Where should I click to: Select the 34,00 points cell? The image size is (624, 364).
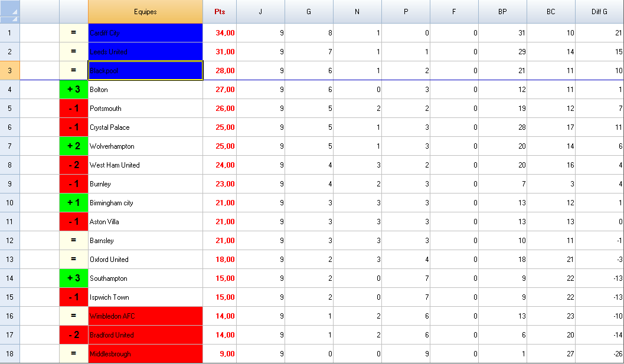220,32
